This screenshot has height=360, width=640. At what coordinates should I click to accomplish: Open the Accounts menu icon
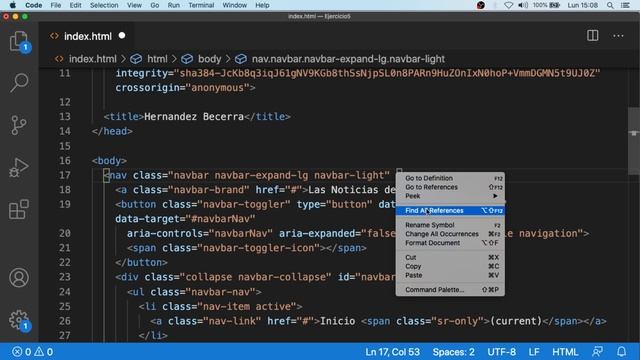tap(19, 278)
